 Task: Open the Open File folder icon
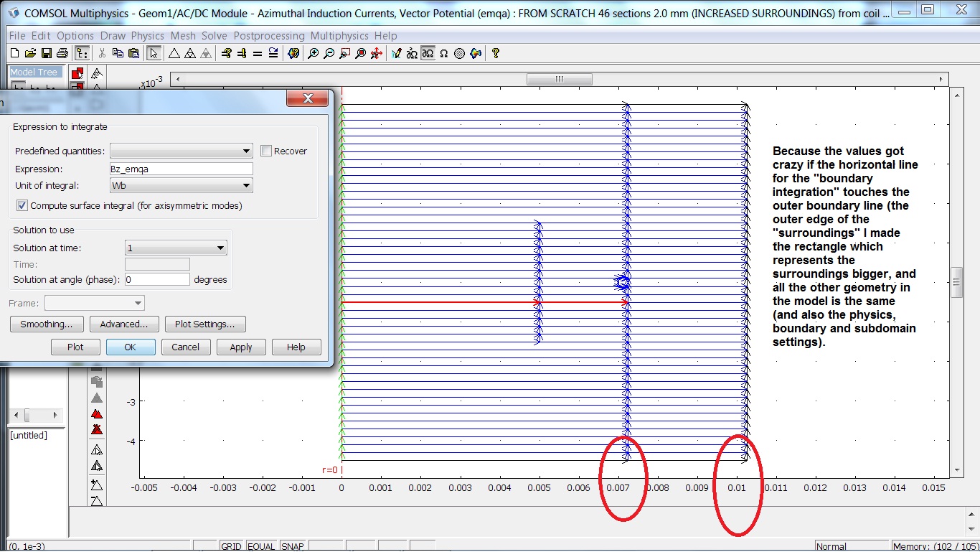(x=30, y=53)
